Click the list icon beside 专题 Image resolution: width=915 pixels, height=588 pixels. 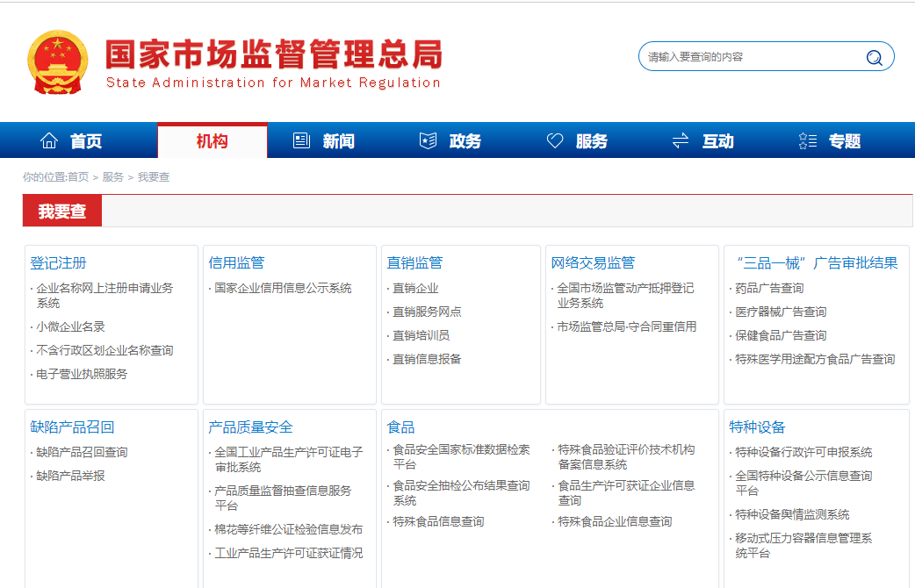808,141
